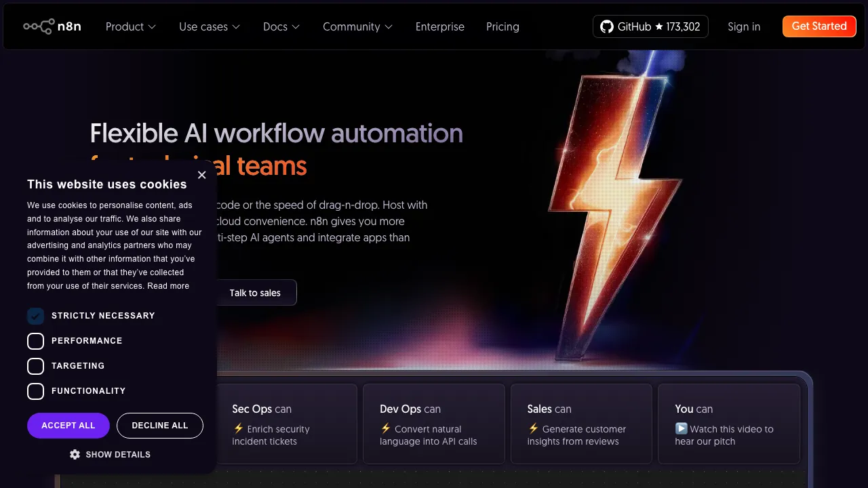Enable the Performance cookies checkbox

click(35, 341)
